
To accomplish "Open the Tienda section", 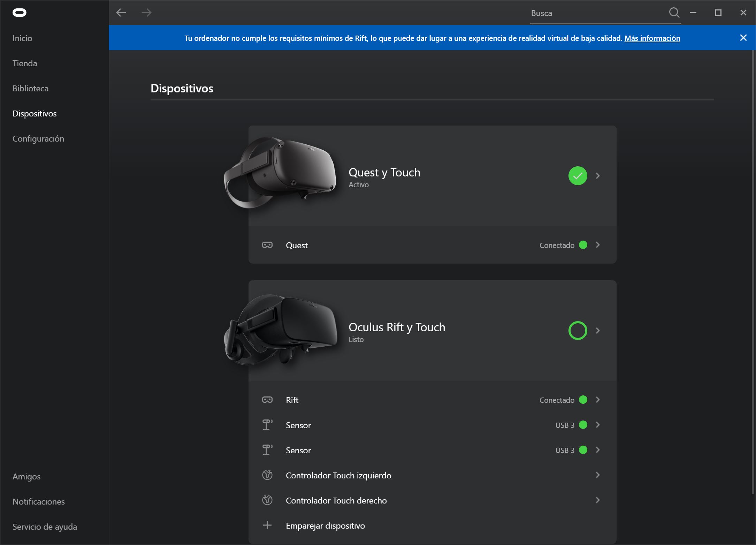I will [x=25, y=63].
